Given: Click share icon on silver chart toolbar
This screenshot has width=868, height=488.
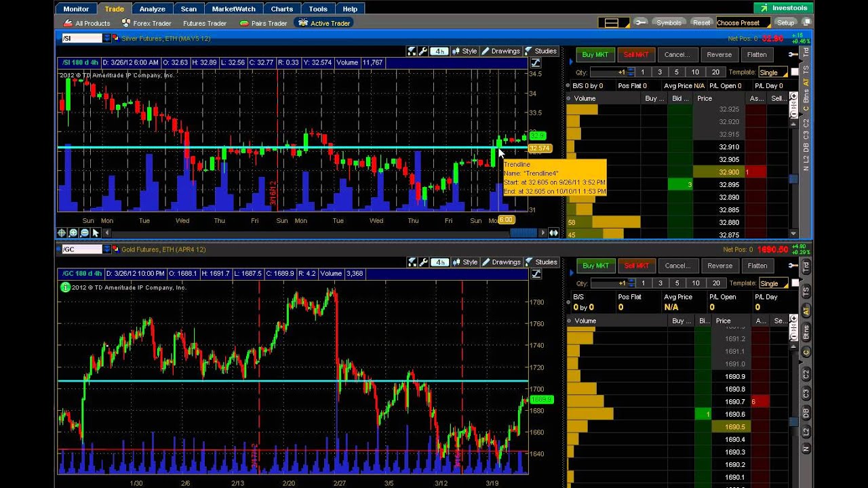Looking at the screenshot, I should 412,52.
